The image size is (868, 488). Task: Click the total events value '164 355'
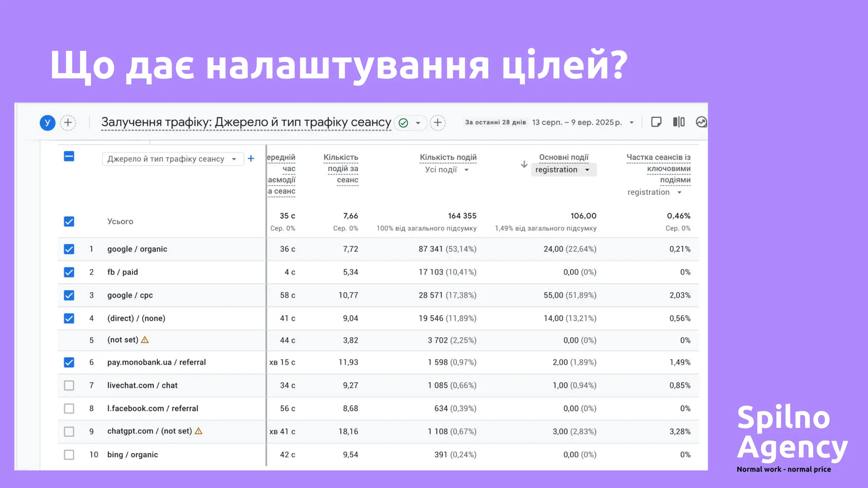point(462,216)
